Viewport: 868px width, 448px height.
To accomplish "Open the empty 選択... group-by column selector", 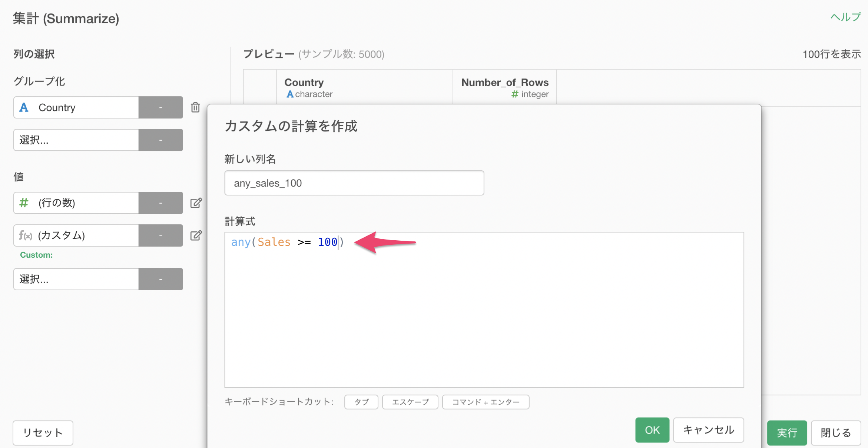I will (x=76, y=140).
